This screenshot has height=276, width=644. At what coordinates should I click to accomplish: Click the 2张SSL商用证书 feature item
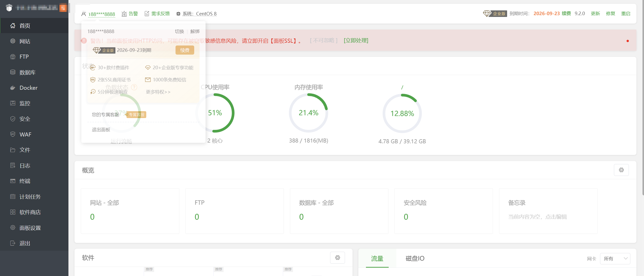[110, 80]
